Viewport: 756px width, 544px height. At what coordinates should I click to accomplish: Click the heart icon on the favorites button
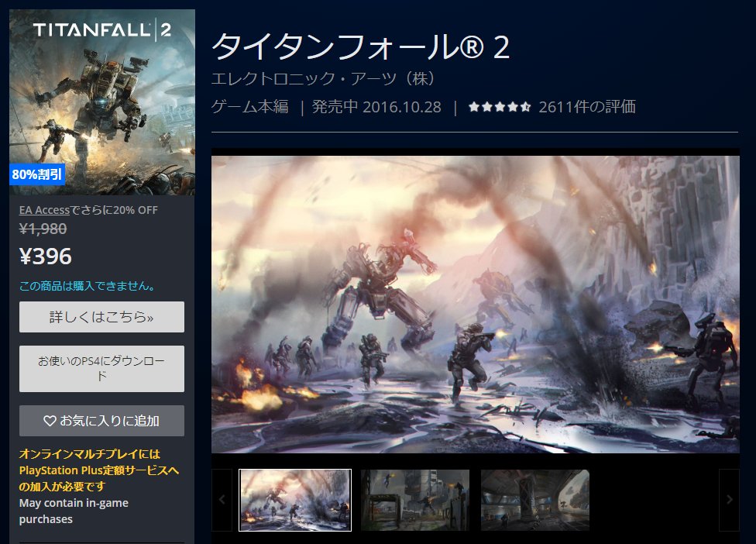click(50, 421)
